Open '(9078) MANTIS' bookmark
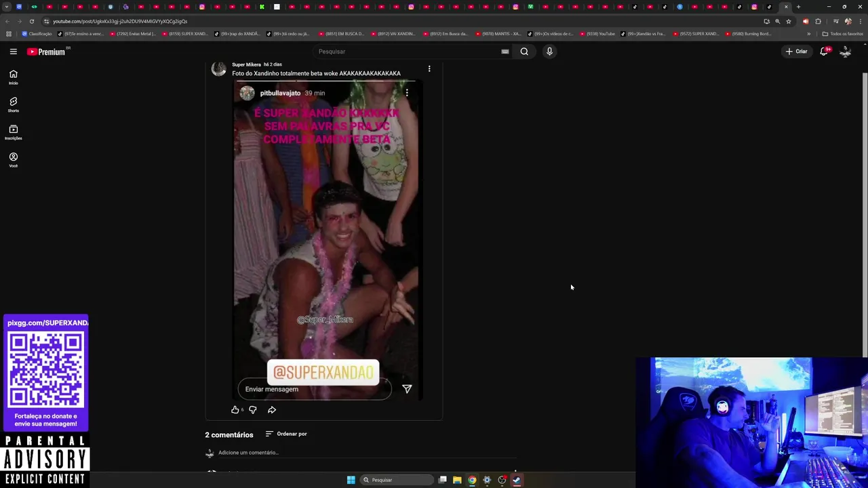This screenshot has height=488, width=868. coord(498,34)
